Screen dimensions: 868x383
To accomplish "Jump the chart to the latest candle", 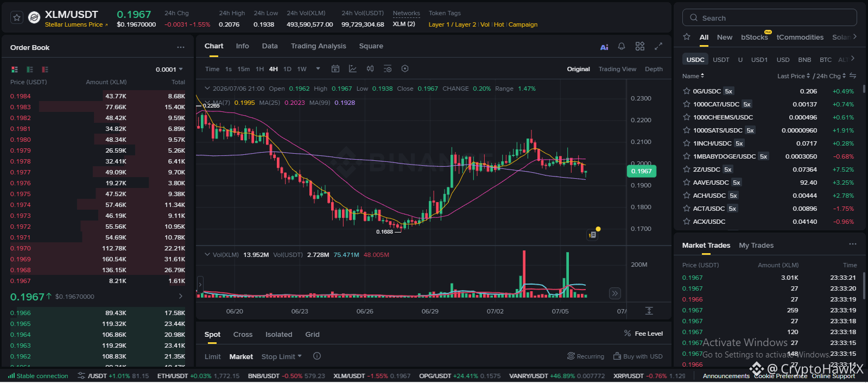I will pyautogui.click(x=614, y=293).
